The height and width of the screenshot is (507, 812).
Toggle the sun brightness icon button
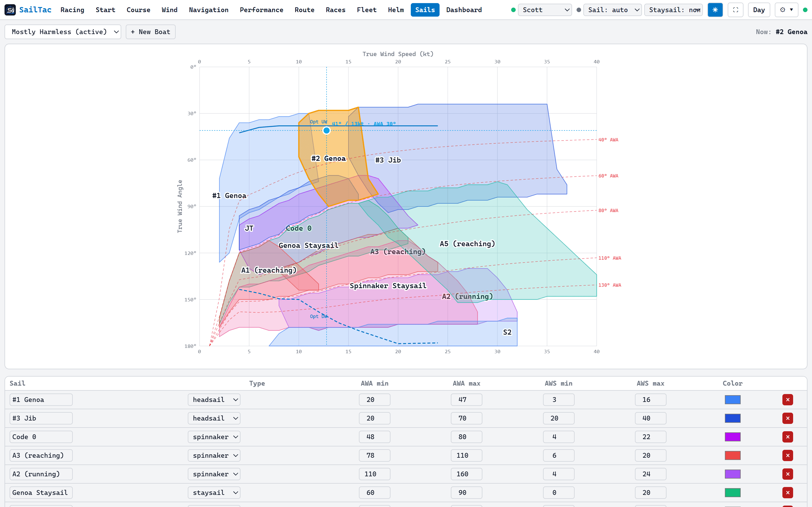(x=715, y=10)
